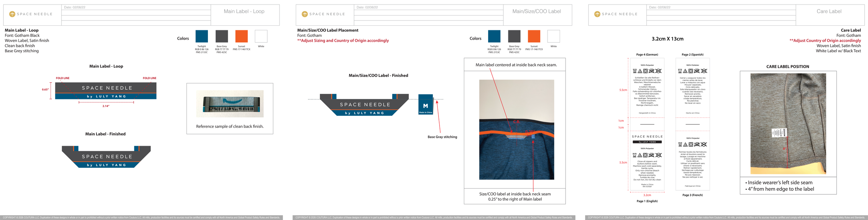Click 'Inside wearer's left side seam' bullet
This screenshot has width=868, height=220.
779,182
